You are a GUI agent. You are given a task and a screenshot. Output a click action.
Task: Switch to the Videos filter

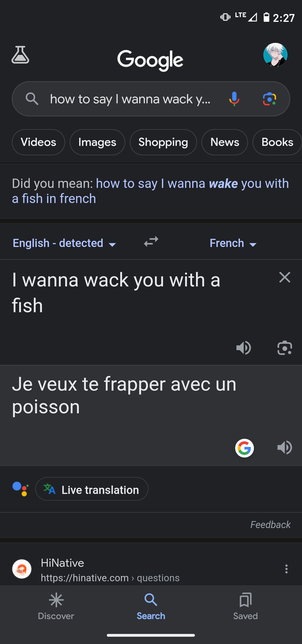tap(38, 142)
